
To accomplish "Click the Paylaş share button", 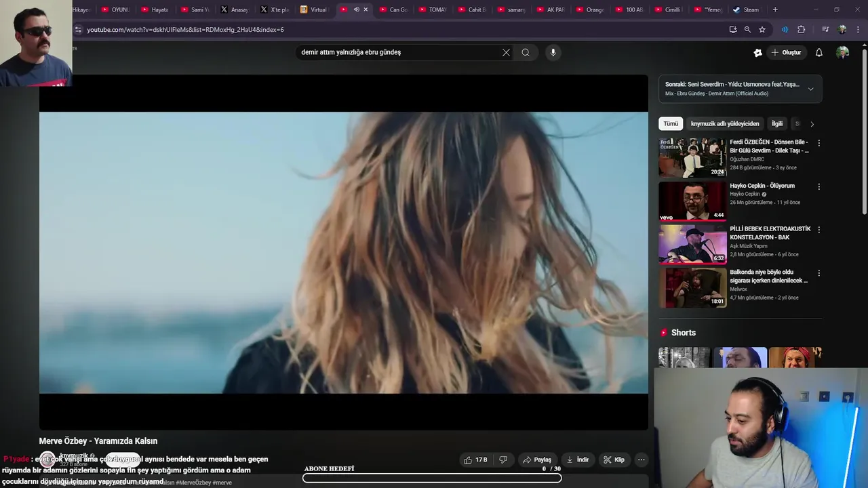I will (x=536, y=460).
